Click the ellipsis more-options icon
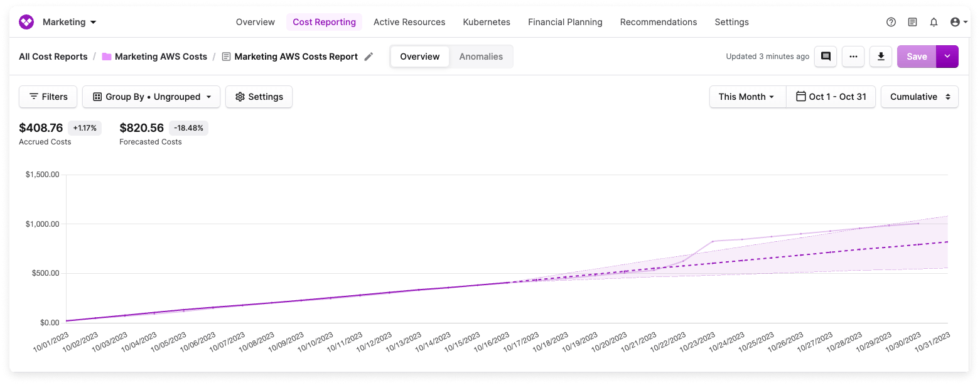The image size is (980, 385). click(853, 56)
